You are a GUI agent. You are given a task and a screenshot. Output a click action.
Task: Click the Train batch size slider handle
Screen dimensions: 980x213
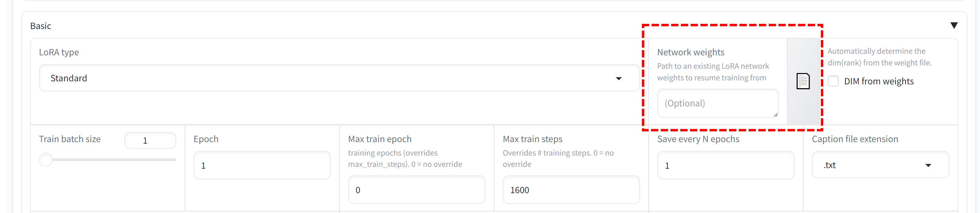tap(46, 160)
